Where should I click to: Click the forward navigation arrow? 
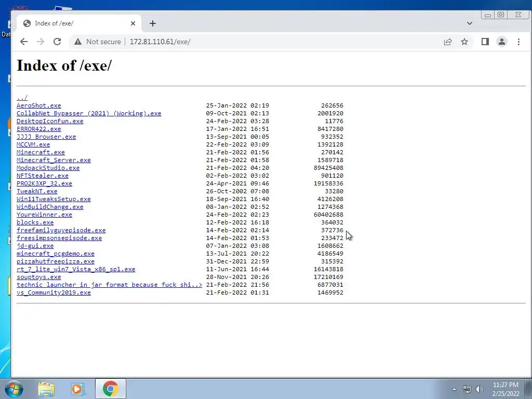(x=41, y=42)
